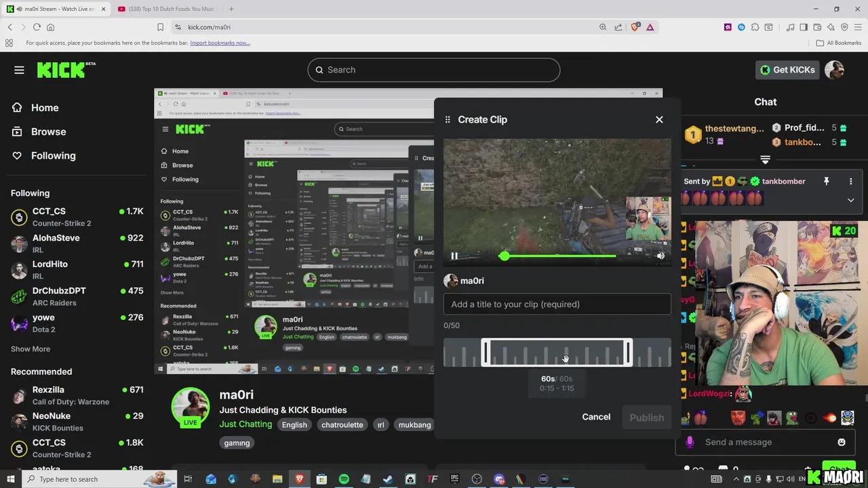Expand pinned message with chevron

[850, 200]
